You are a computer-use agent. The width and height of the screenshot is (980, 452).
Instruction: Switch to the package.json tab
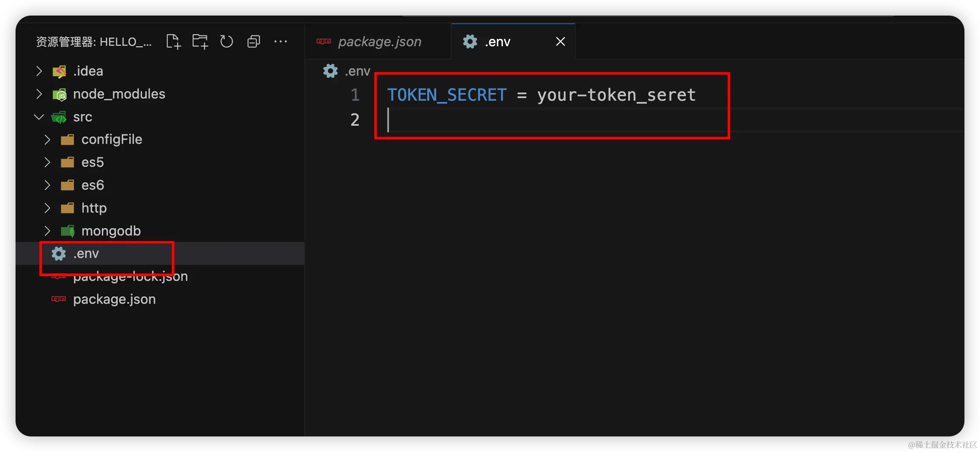(379, 42)
